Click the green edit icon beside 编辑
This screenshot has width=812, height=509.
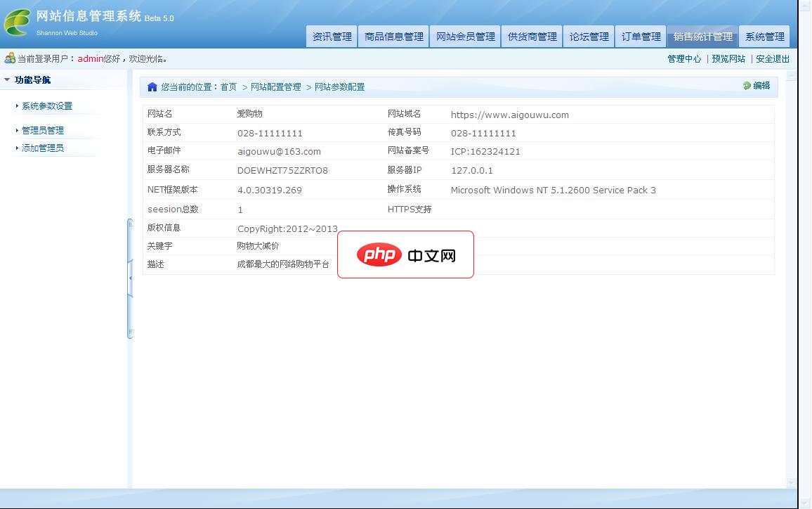(747, 86)
